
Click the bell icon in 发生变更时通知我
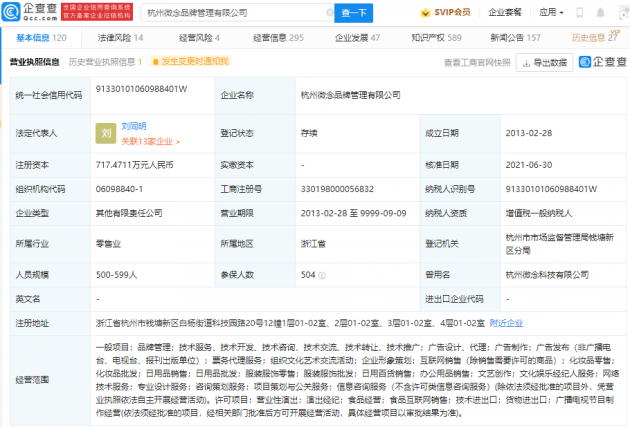(156, 61)
